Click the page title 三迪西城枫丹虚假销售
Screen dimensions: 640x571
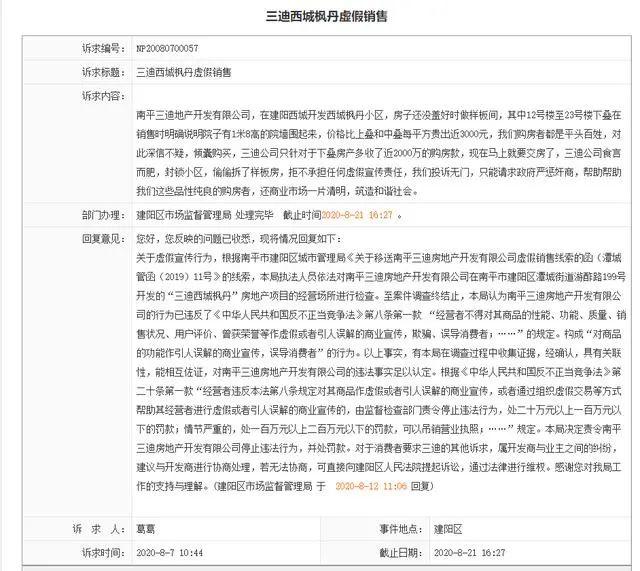point(326,17)
